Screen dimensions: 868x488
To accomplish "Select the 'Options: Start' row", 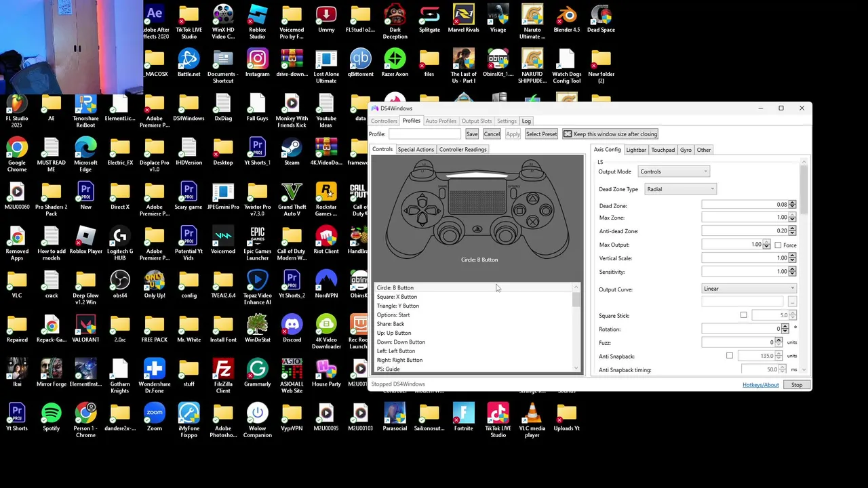I will (475, 315).
